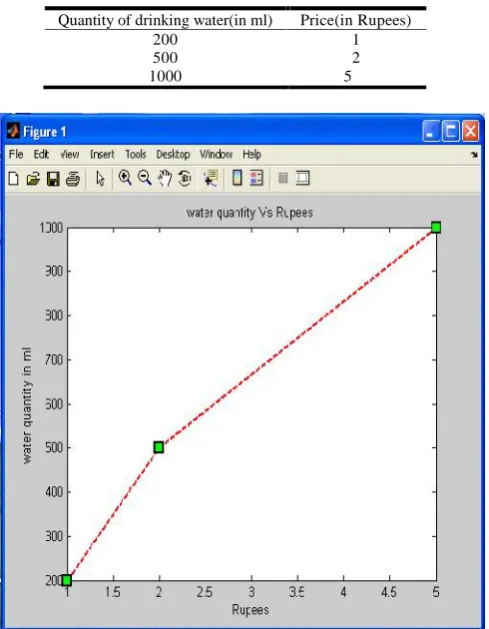Open the Help menu
The image size is (489, 629).
point(252,154)
